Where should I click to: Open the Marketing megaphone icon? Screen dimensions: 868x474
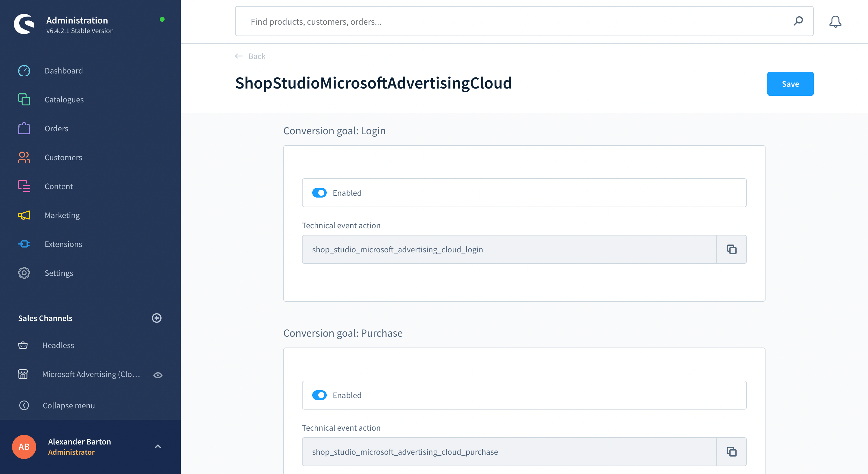click(24, 215)
